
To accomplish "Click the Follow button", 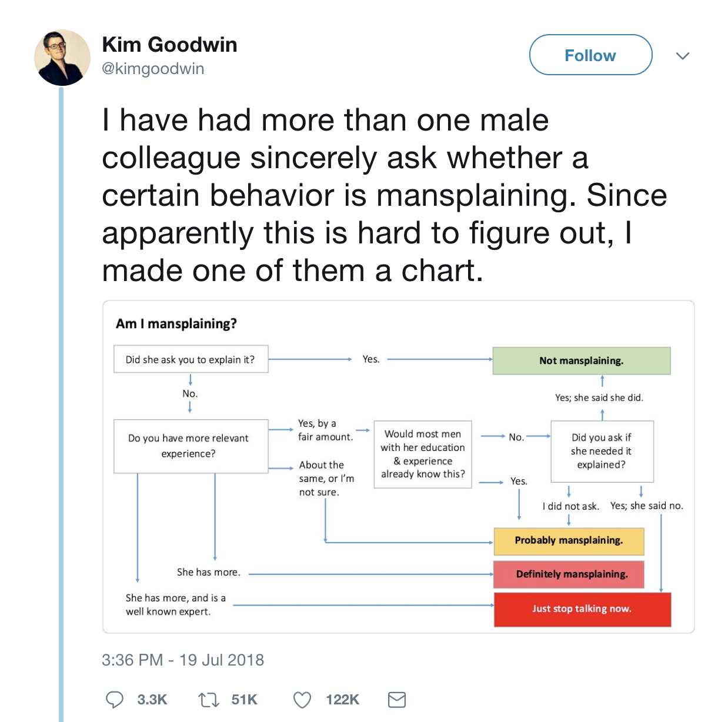I will [x=590, y=55].
